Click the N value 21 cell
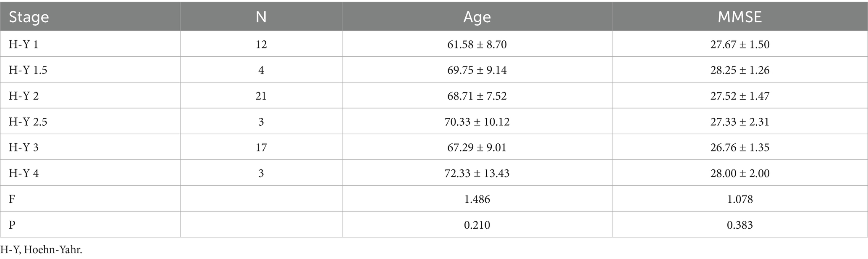This screenshot has width=868, height=259. [261, 96]
